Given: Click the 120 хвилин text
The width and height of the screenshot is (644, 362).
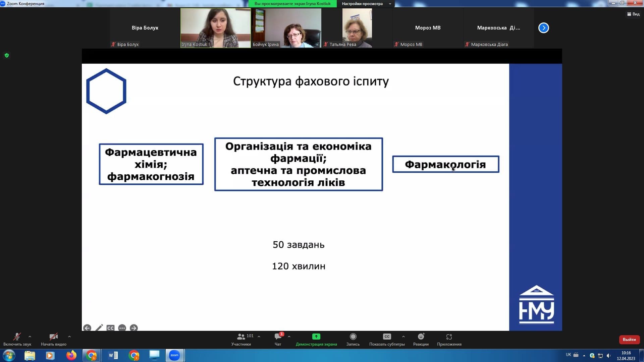Looking at the screenshot, I should coord(299,266).
